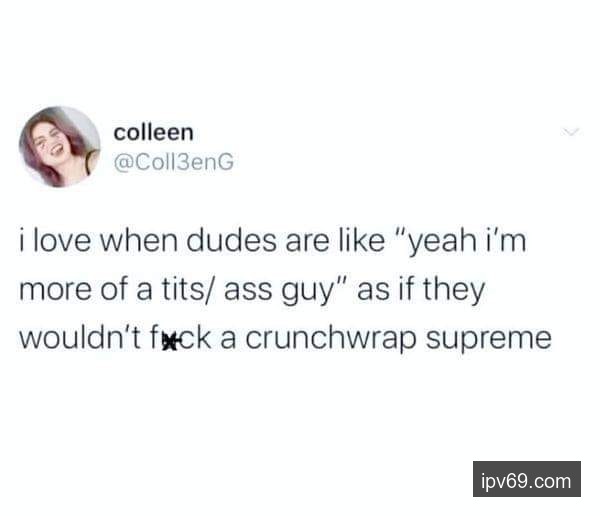
Task: Click the word yeah after the quote mark
Action: click(442, 243)
